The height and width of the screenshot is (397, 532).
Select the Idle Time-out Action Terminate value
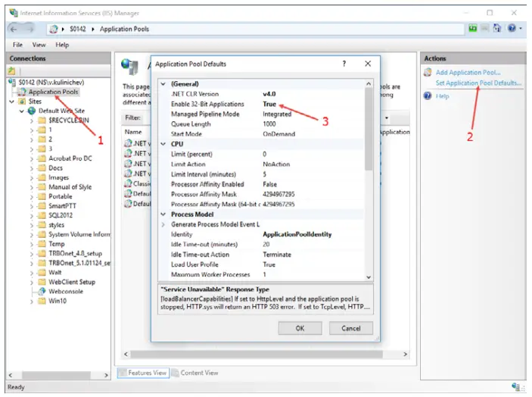coord(277,255)
